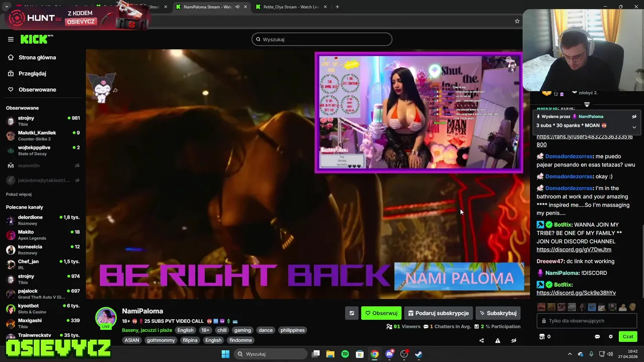The image size is (644, 362).
Task: Bookmark this page with the star icon
Action: pyautogui.click(x=517, y=21)
